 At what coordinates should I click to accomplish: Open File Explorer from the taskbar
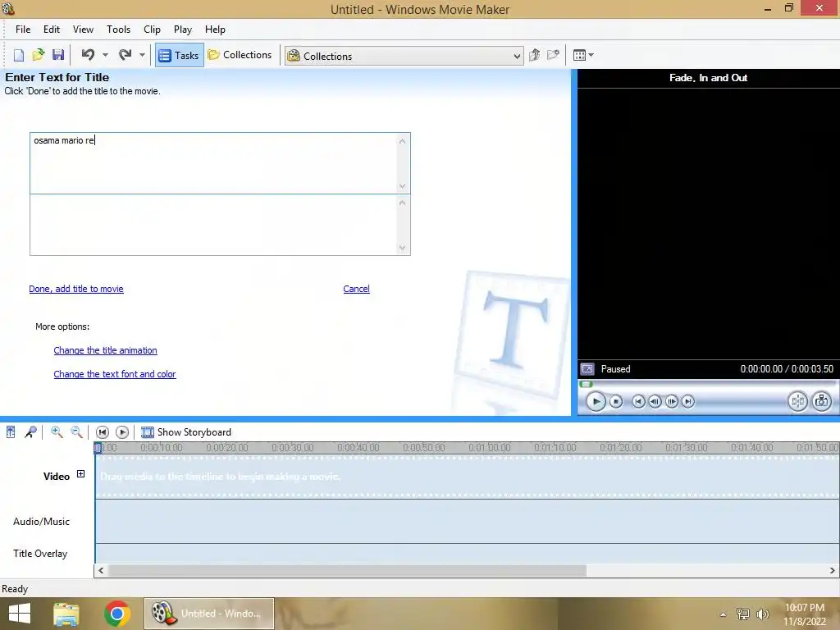point(66,614)
